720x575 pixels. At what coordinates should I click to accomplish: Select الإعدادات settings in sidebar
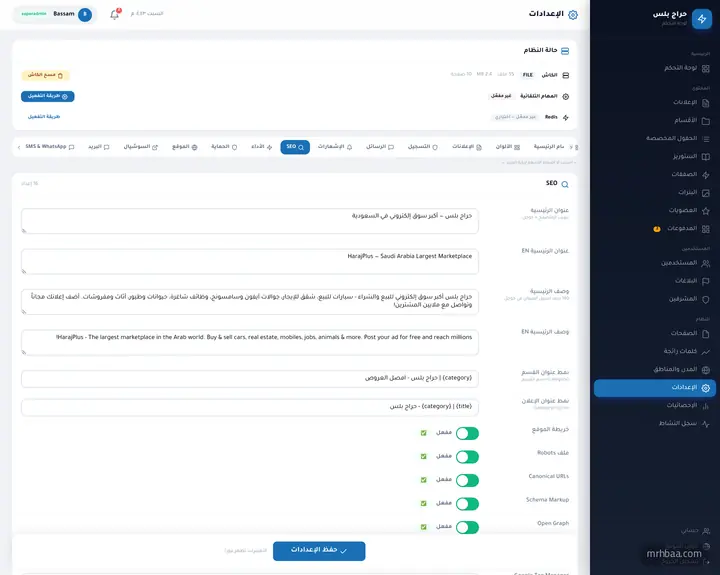tap(654, 388)
